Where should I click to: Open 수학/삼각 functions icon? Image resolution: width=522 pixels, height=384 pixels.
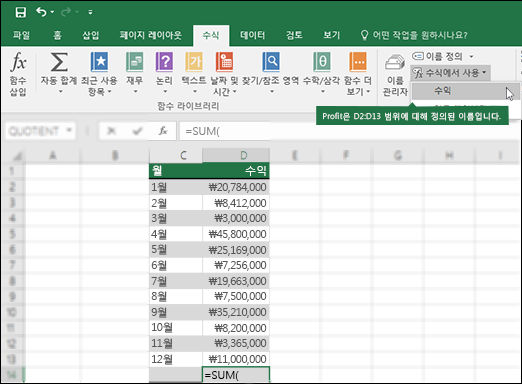pyautogui.click(x=322, y=62)
